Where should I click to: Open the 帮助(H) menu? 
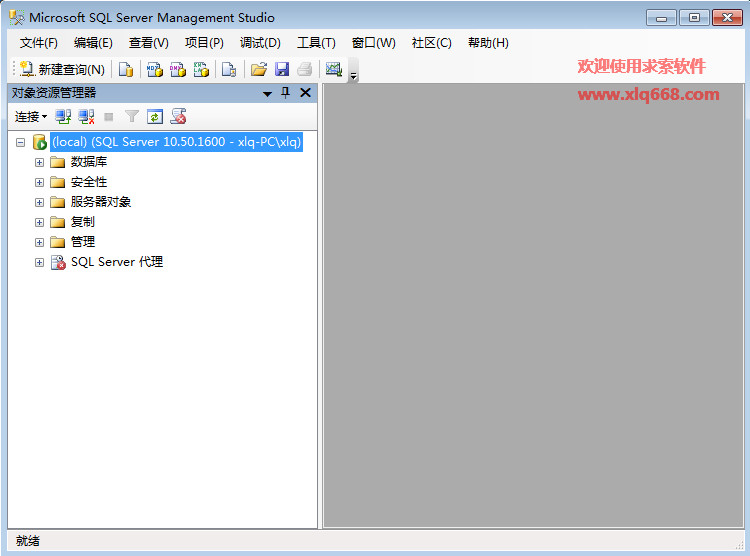point(488,43)
